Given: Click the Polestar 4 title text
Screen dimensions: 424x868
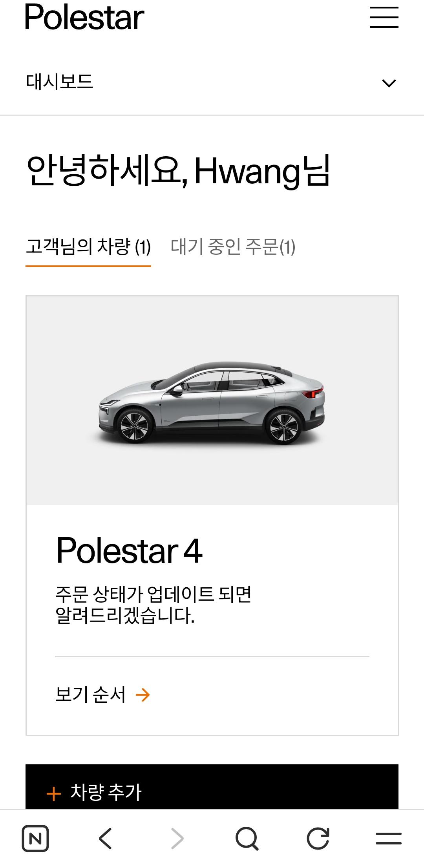Looking at the screenshot, I should (129, 550).
